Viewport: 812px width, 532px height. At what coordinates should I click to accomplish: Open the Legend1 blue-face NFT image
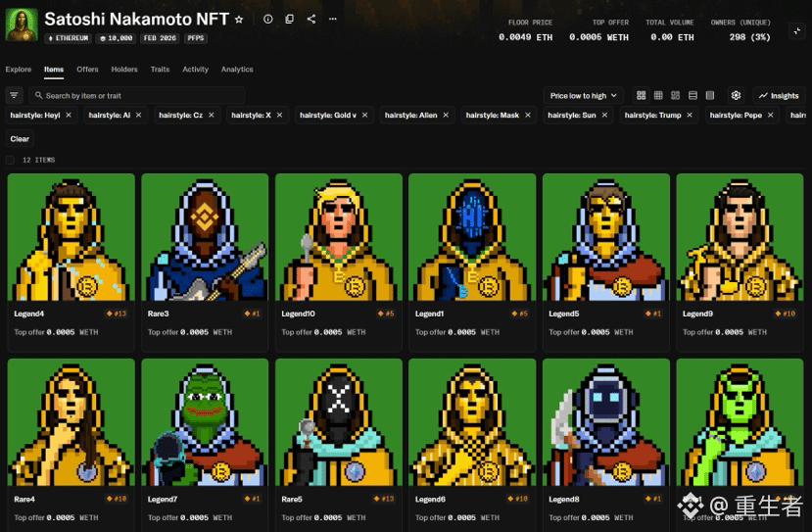click(472, 237)
